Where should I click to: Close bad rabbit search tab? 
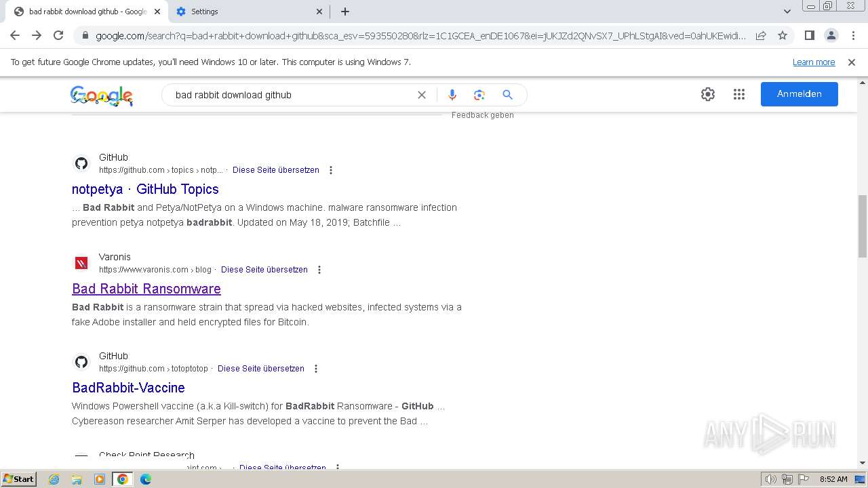click(157, 12)
